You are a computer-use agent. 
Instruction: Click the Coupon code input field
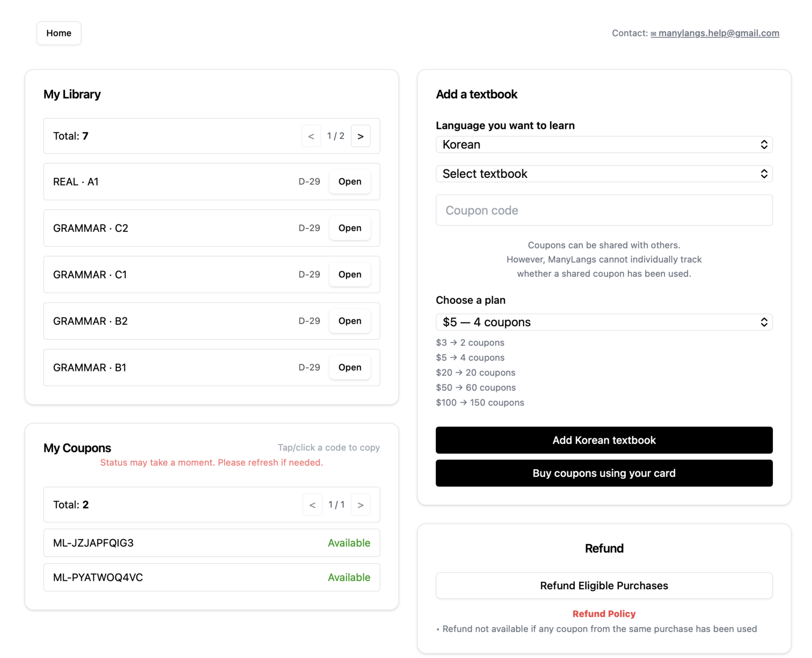pos(604,210)
